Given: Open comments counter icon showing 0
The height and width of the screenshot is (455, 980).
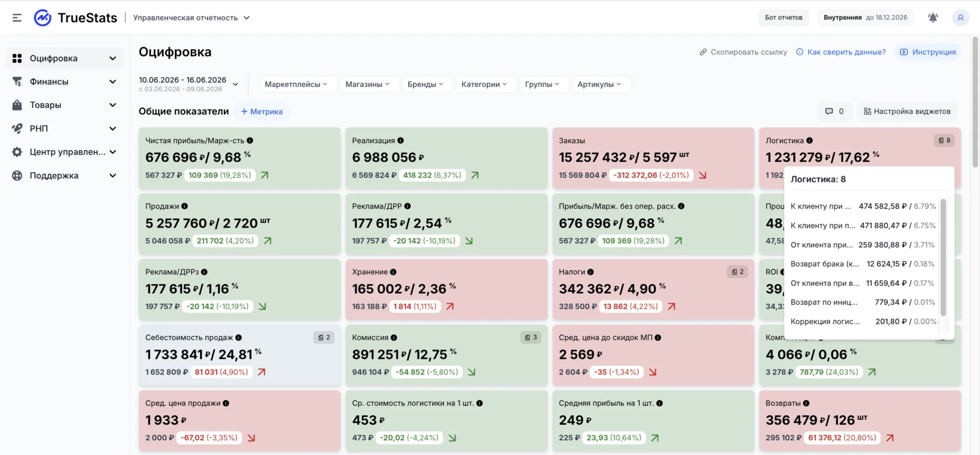Looking at the screenshot, I should 834,111.
